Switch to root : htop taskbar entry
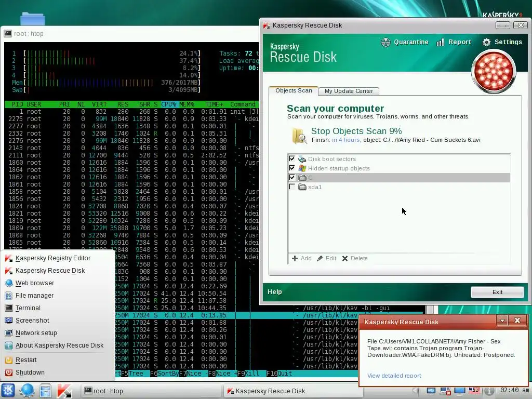Image resolution: width=532 pixels, height=399 pixels. (x=151, y=391)
